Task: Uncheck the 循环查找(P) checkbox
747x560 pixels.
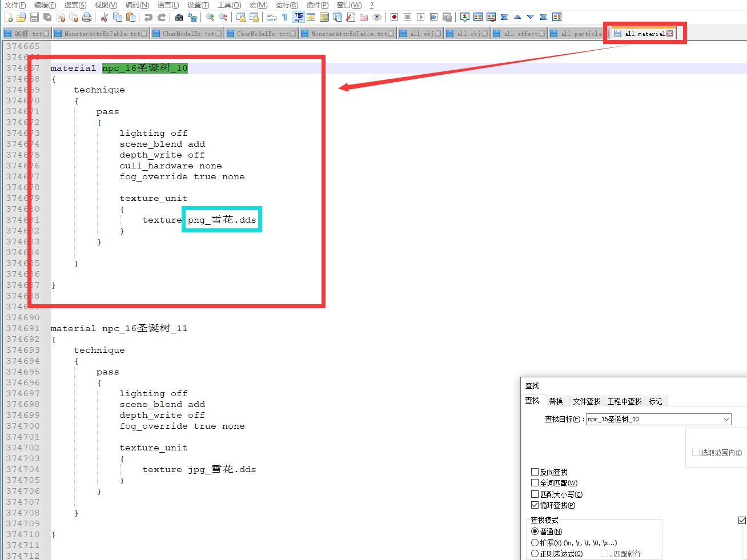Action: coord(535,505)
